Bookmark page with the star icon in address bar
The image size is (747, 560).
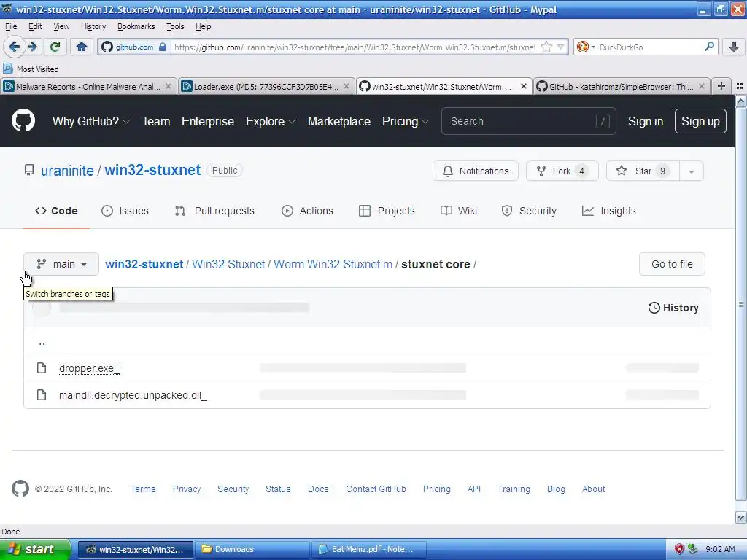click(547, 47)
